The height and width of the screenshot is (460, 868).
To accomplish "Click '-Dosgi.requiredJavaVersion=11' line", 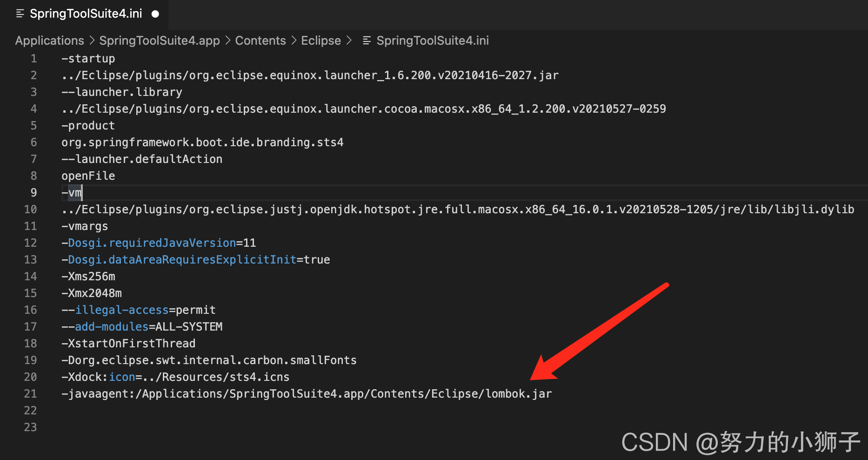I will [159, 243].
